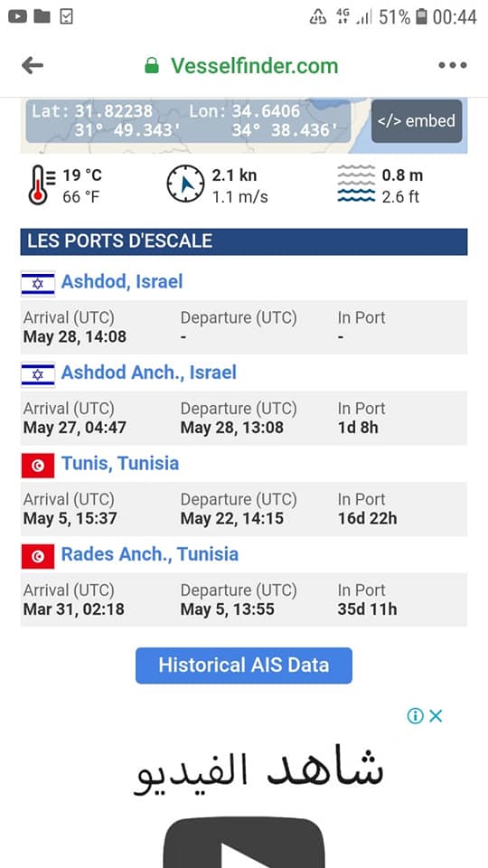The width and height of the screenshot is (488, 868).
Task: Click the Historical AIS Data button
Action: pos(243,665)
